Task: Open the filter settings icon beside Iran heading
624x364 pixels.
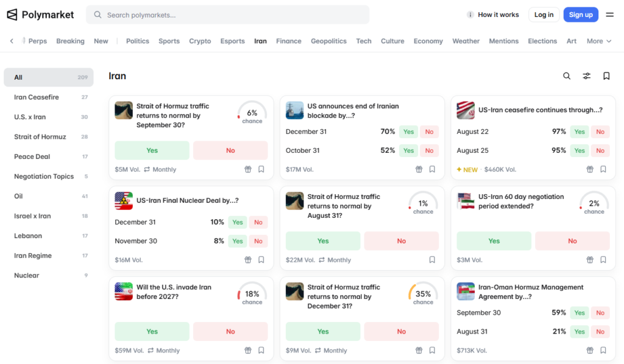Action: click(587, 76)
